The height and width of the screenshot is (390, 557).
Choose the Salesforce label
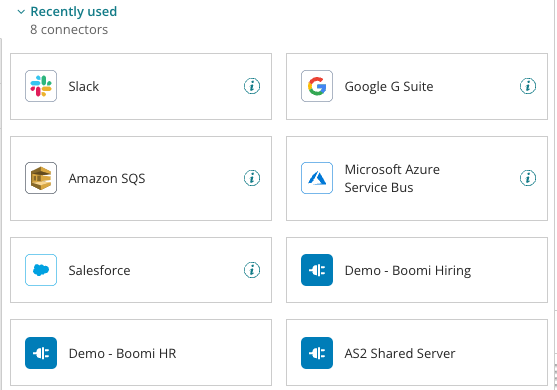tap(99, 270)
